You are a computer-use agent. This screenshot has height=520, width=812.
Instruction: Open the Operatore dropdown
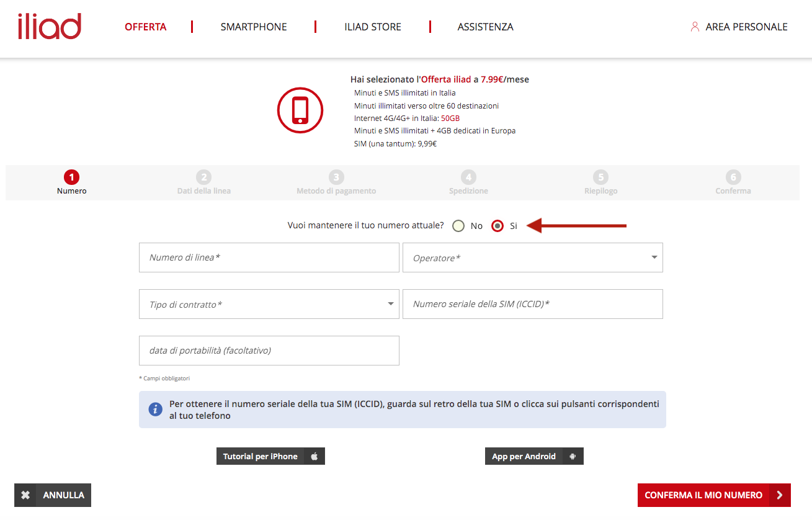coord(533,258)
